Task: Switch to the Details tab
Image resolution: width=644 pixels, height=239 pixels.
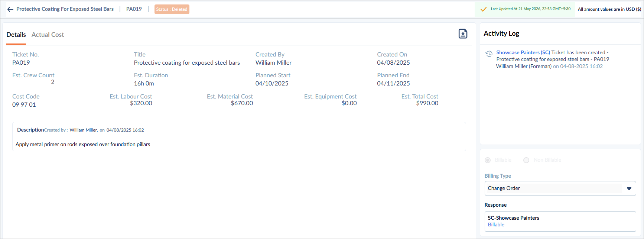Action: pos(16,35)
